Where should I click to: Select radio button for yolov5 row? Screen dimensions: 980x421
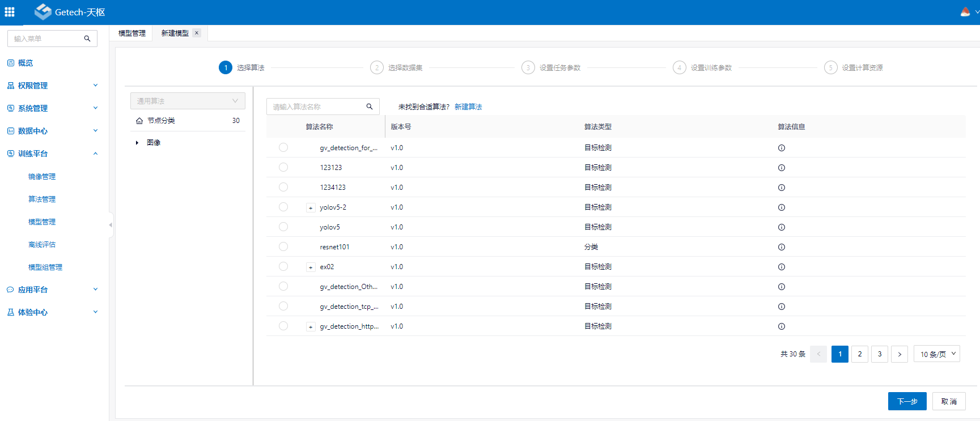tap(283, 227)
